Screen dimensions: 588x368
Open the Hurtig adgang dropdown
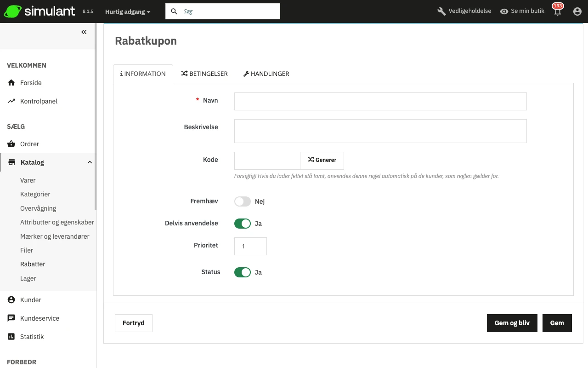(127, 11)
